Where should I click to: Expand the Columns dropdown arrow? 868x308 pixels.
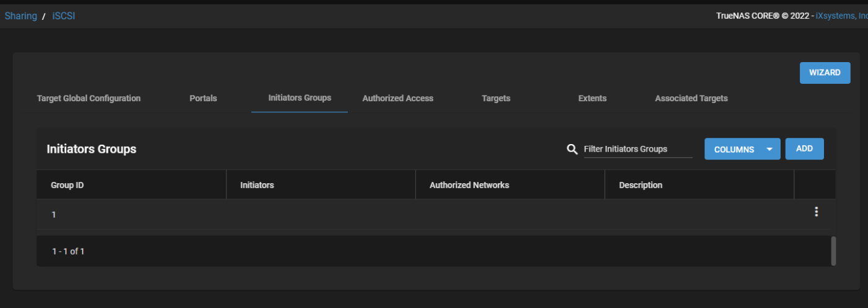click(x=769, y=149)
